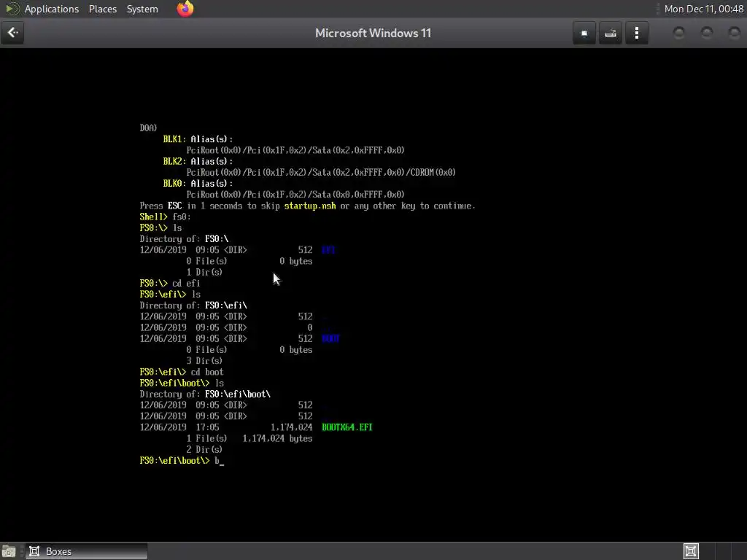This screenshot has width=747, height=560.
Task: Open the Applications menu
Action: 52,9
